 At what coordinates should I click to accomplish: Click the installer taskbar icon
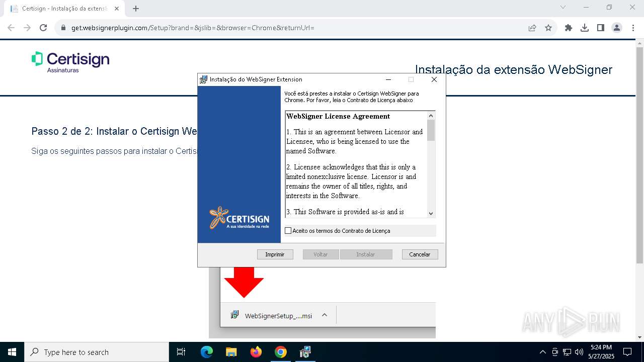coord(305,352)
